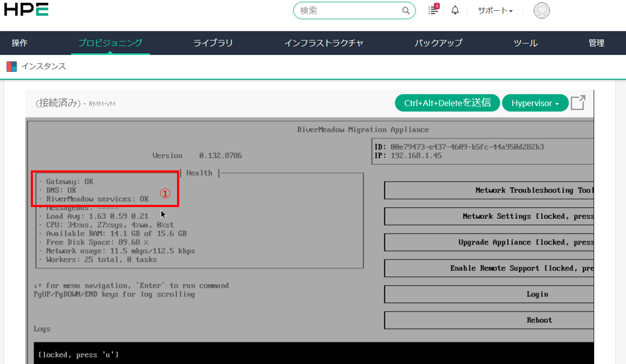Select Upgrade Appliance console option
The image size is (626, 364).
489,242
